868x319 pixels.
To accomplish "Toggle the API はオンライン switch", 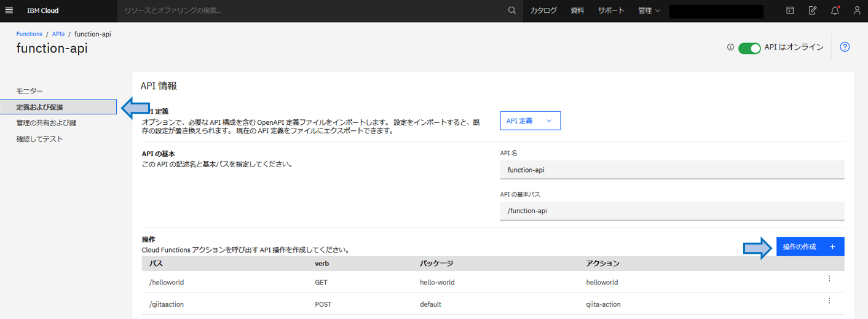I will click(x=749, y=48).
